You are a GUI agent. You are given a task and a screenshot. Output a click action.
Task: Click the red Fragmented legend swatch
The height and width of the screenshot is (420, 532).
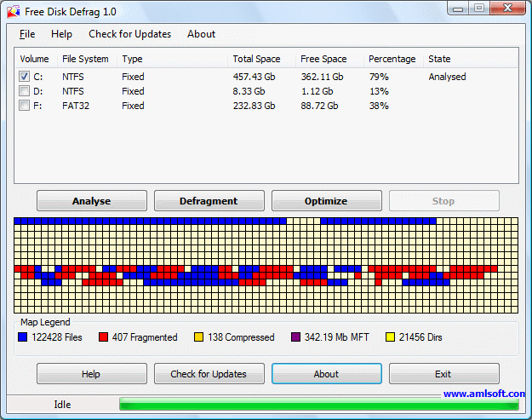point(103,337)
